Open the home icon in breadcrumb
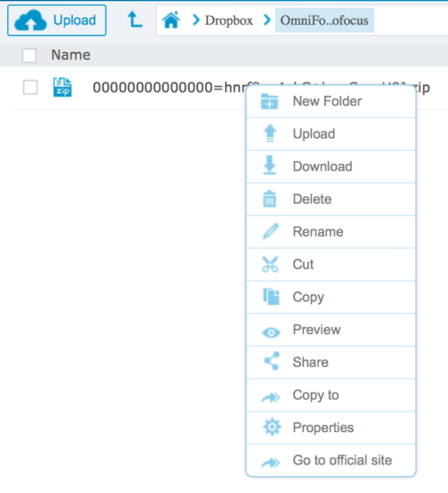Image resolution: width=448 pixels, height=493 pixels. point(171,20)
